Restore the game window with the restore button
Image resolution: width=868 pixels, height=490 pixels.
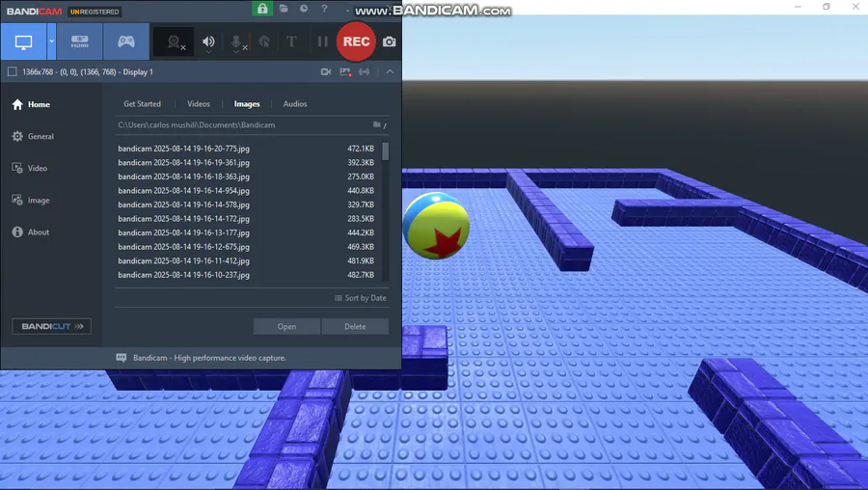pyautogui.click(x=826, y=7)
